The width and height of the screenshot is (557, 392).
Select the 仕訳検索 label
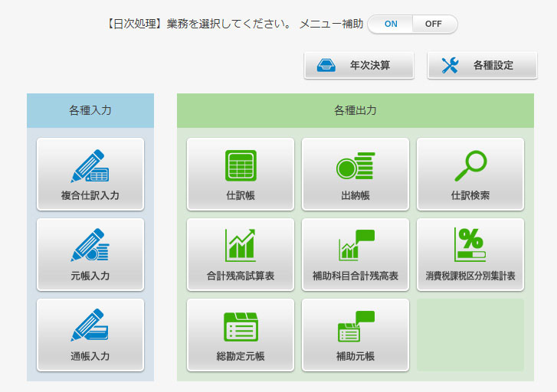[x=470, y=195]
